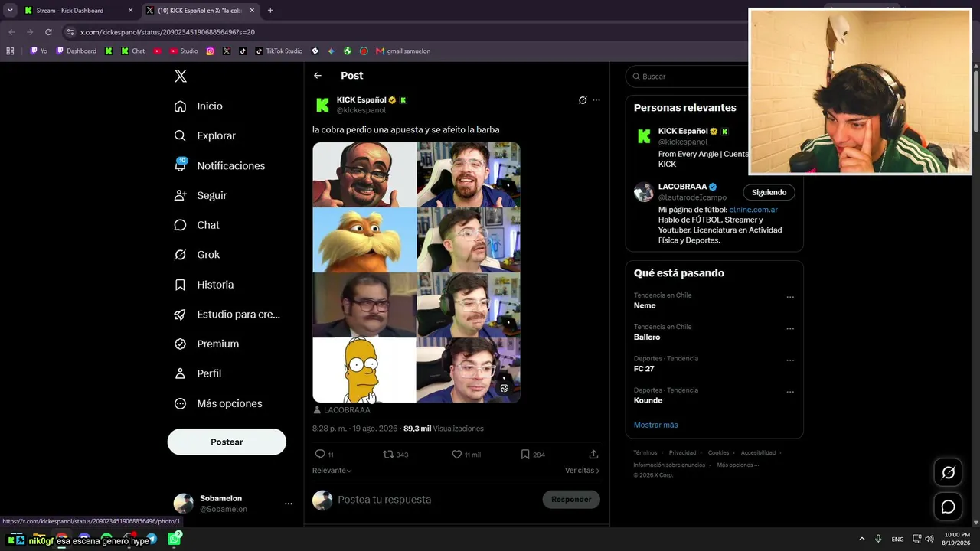Screen dimensions: 980x551
Task: Click the Postear button
Action: coord(227,442)
